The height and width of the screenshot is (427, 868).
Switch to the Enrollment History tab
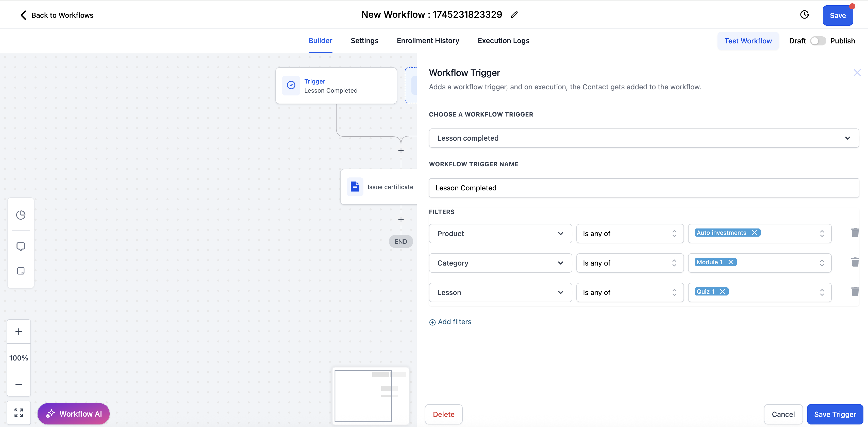[x=428, y=41]
